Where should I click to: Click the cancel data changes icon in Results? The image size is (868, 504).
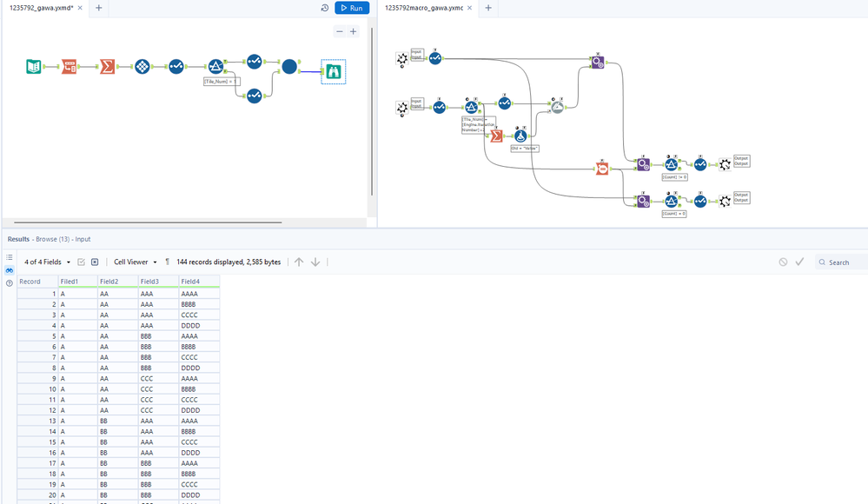coord(783,262)
